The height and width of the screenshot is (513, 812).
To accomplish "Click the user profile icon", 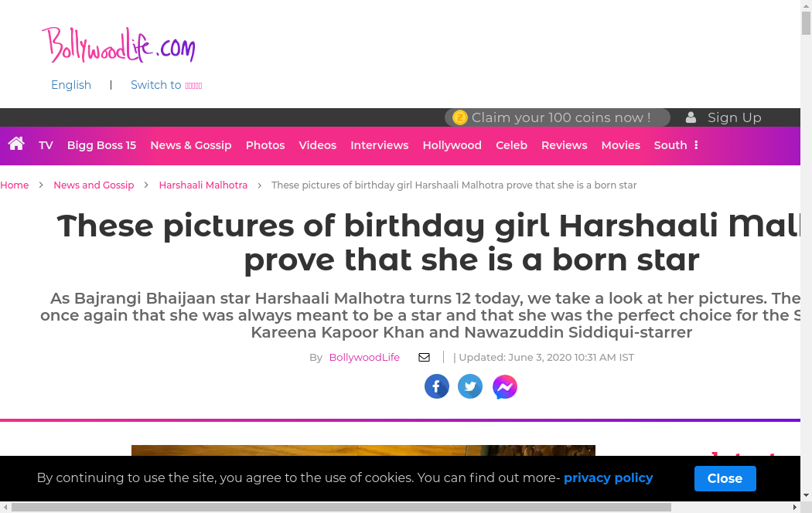I will (x=691, y=117).
